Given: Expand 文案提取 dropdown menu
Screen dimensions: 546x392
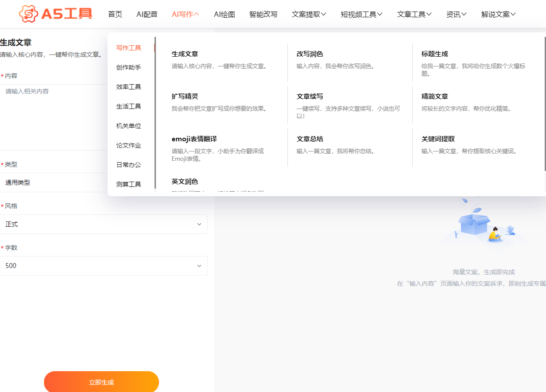Looking at the screenshot, I should (309, 14).
